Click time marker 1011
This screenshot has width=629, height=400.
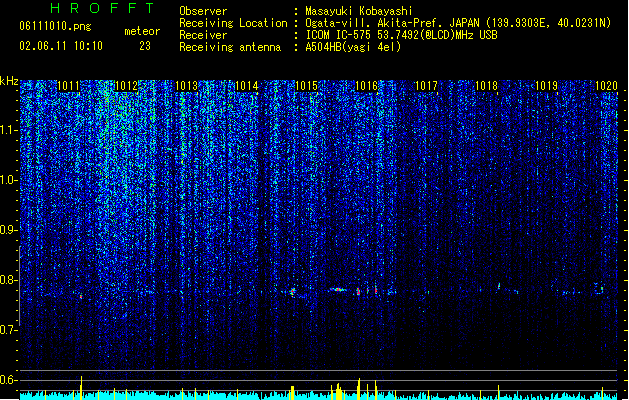69,86
